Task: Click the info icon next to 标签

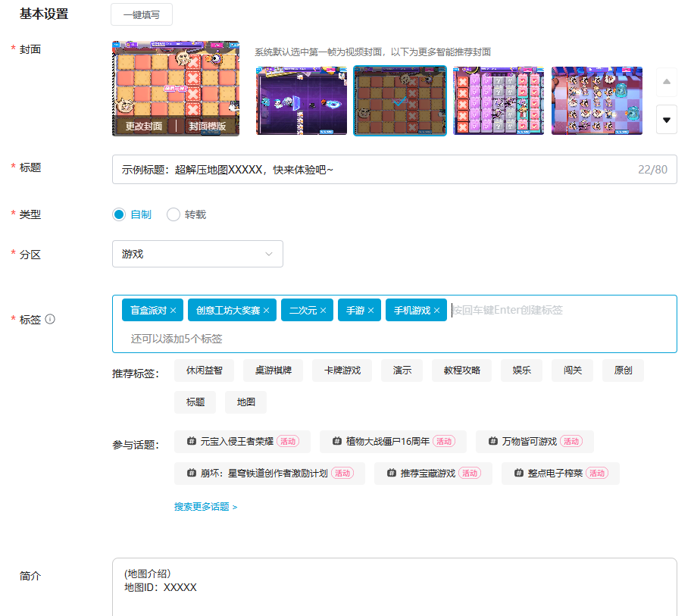Action: tap(51, 319)
